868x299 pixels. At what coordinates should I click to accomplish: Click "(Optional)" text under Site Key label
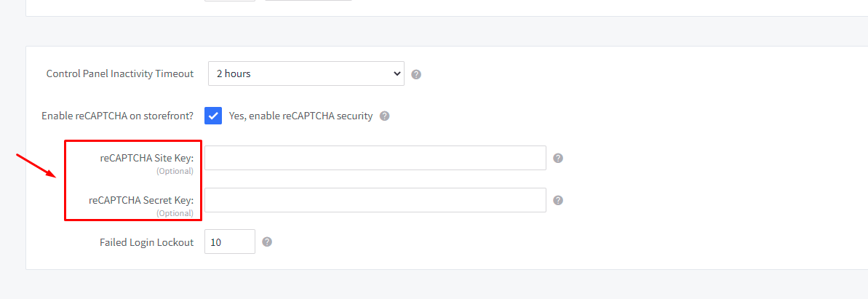click(x=175, y=171)
